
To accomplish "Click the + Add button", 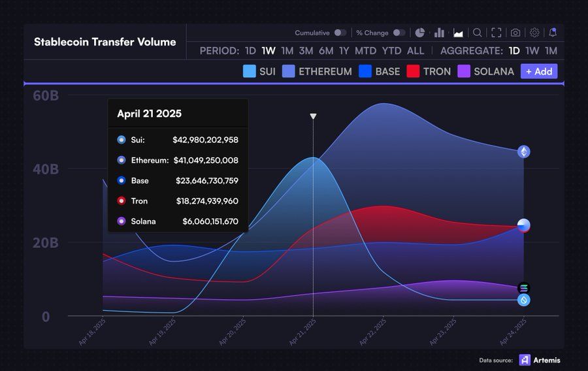I will point(539,71).
